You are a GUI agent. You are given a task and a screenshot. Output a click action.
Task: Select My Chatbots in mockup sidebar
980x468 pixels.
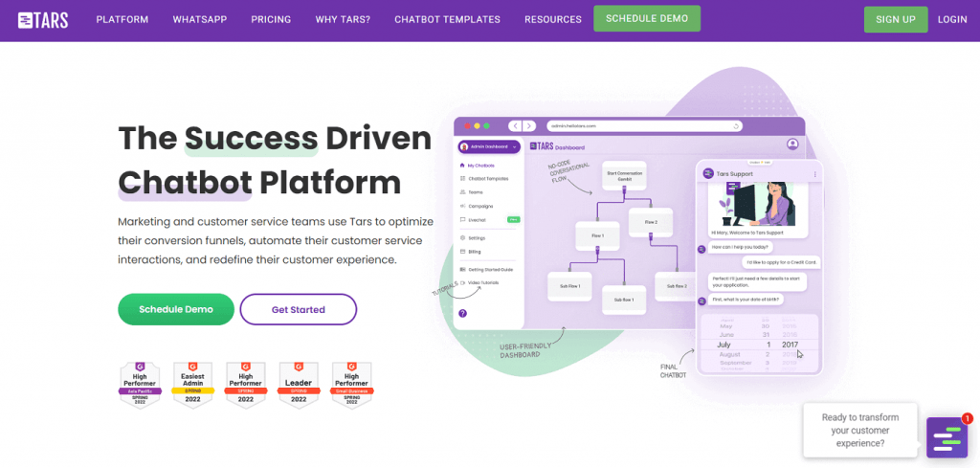478,166
